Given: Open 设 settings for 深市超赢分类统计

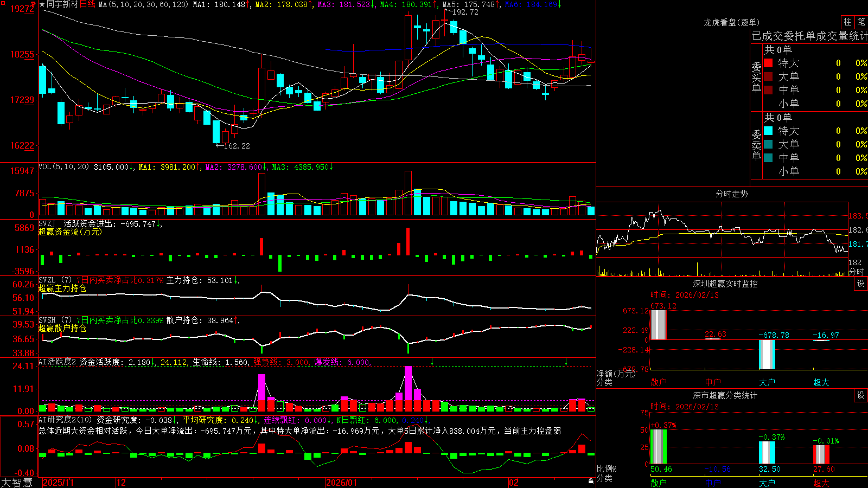Looking at the screenshot, I should pyautogui.click(x=861, y=395).
